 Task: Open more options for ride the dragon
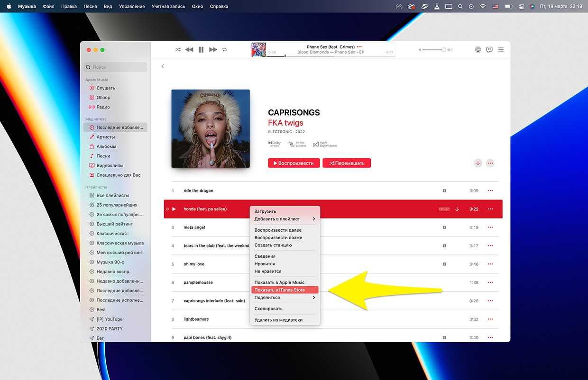[490, 191]
